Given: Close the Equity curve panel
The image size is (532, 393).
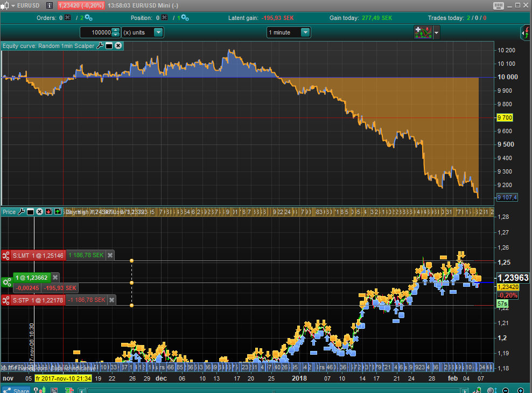Looking at the screenshot, I should pyautogui.click(x=118, y=46).
